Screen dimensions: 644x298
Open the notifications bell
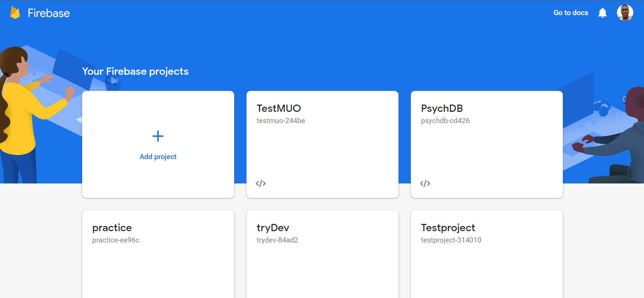(x=602, y=13)
